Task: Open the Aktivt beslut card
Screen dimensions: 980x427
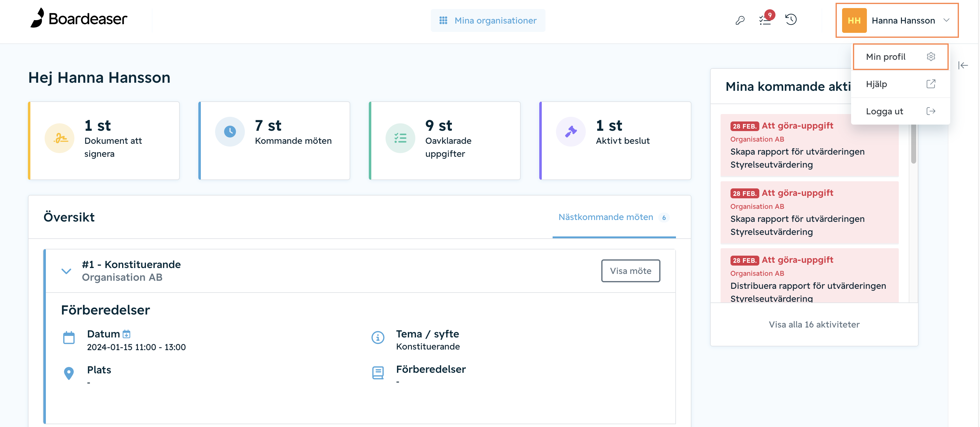Action: 615,140
